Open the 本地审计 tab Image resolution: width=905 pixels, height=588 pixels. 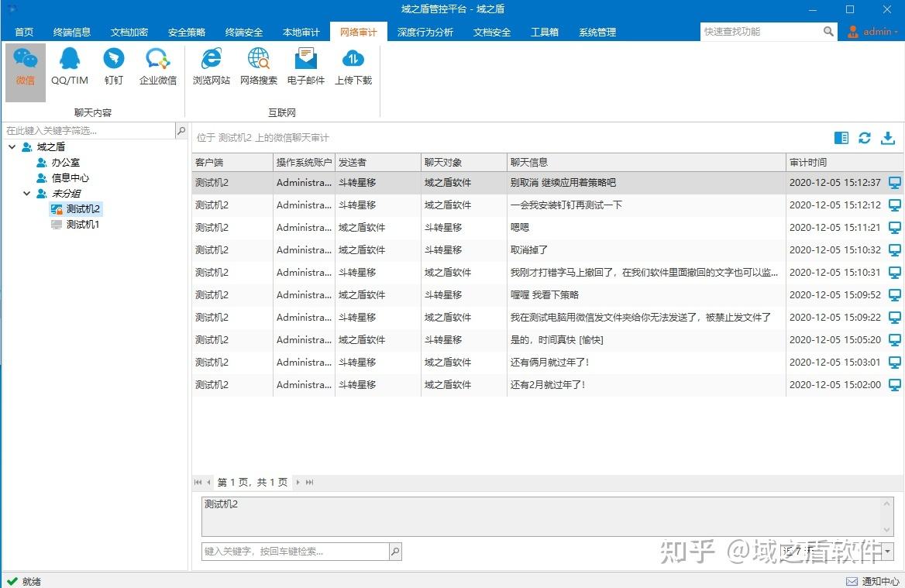[301, 33]
